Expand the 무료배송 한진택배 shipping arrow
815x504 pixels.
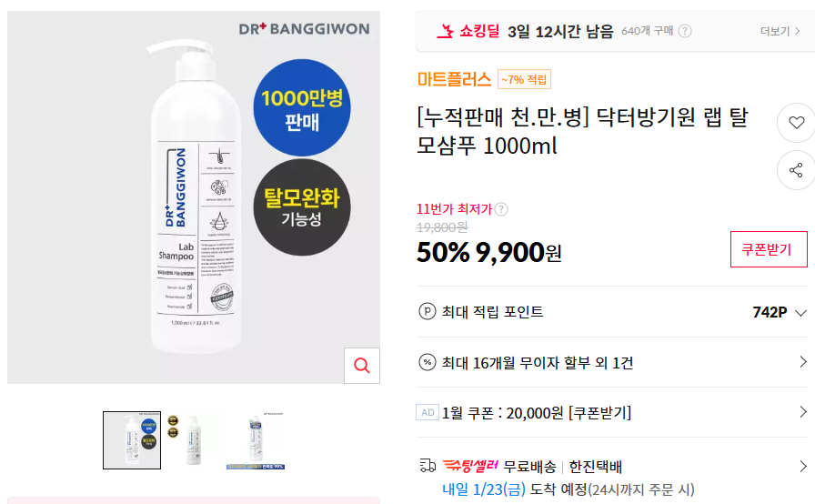click(x=803, y=466)
